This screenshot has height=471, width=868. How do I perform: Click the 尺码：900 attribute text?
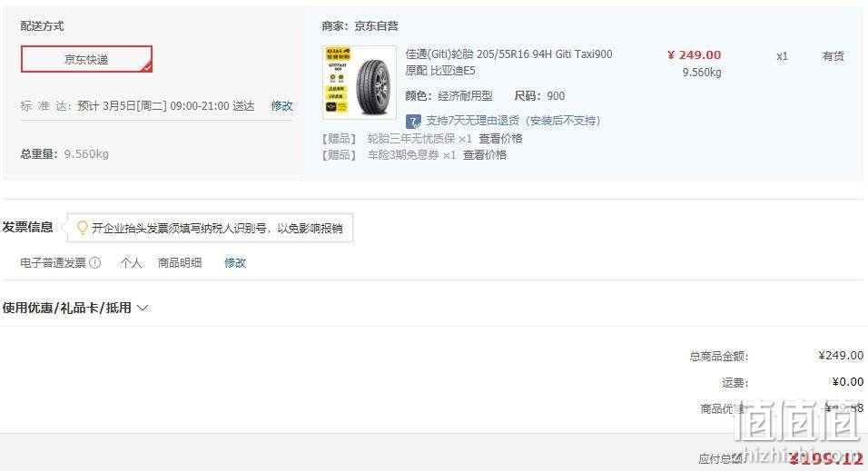539,96
